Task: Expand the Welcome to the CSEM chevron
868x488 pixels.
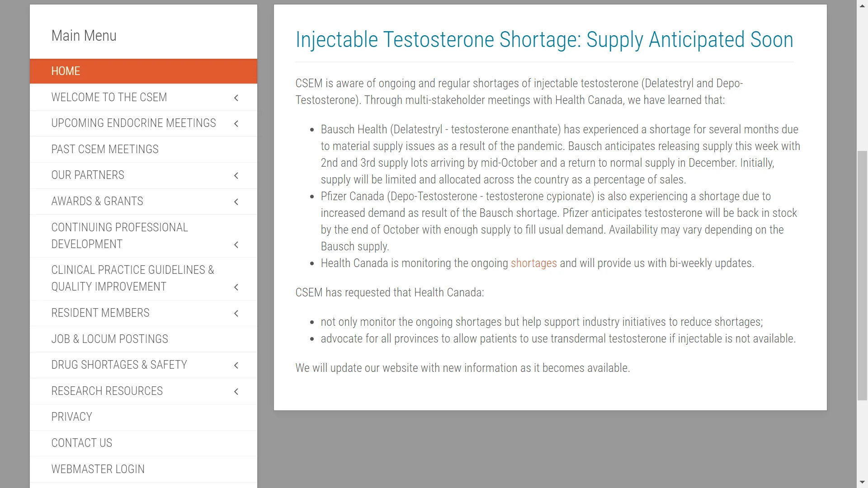Action: tap(236, 98)
